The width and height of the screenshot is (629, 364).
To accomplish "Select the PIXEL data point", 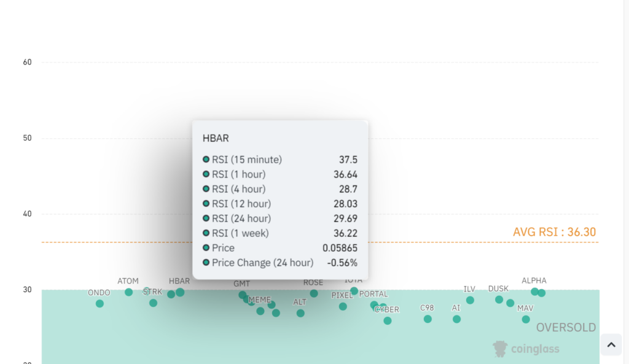I will 343,306.
